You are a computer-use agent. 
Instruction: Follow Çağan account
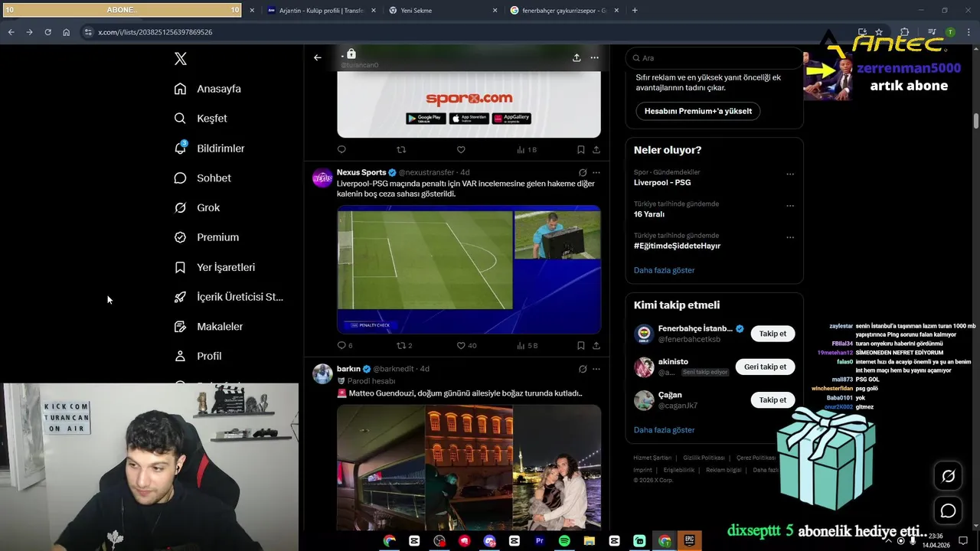pyautogui.click(x=773, y=399)
